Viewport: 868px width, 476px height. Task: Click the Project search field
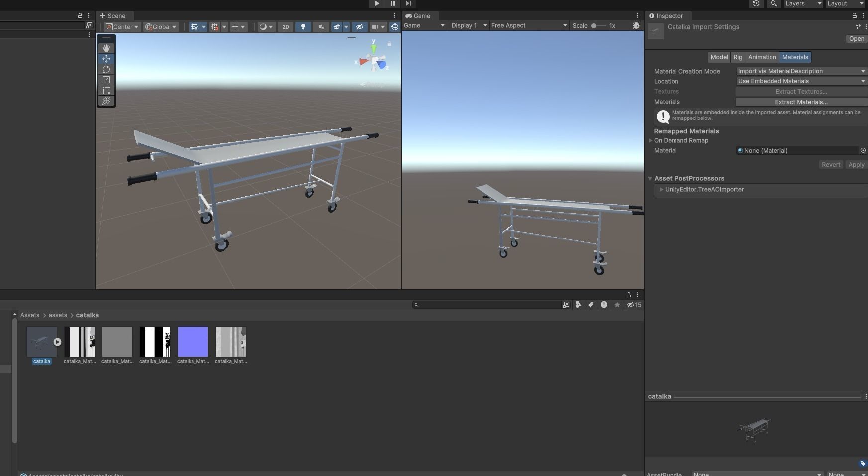coord(487,305)
